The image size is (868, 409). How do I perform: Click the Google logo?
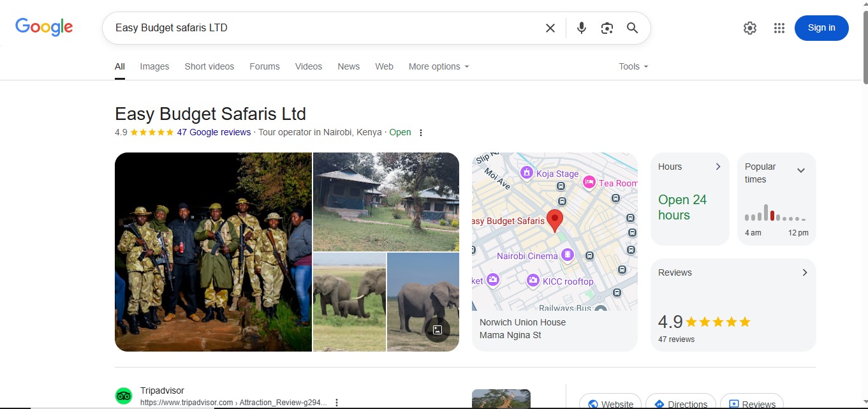(44, 27)
